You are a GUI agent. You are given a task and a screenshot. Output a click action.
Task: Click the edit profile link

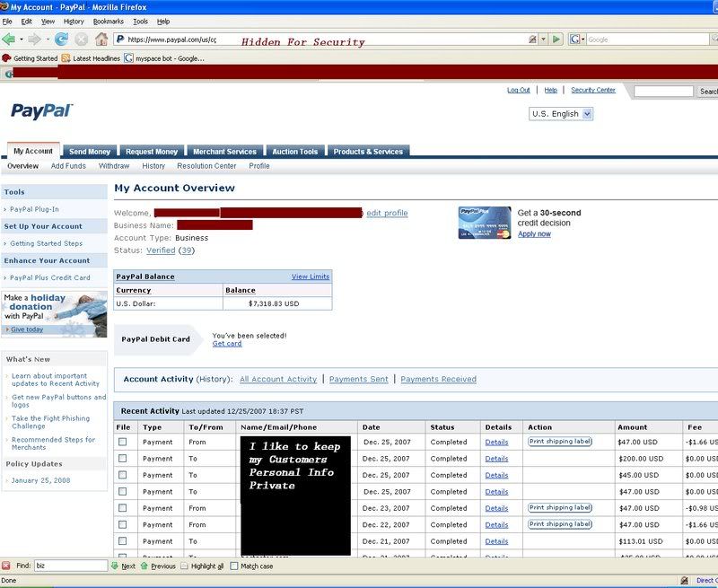click(387, 213)
